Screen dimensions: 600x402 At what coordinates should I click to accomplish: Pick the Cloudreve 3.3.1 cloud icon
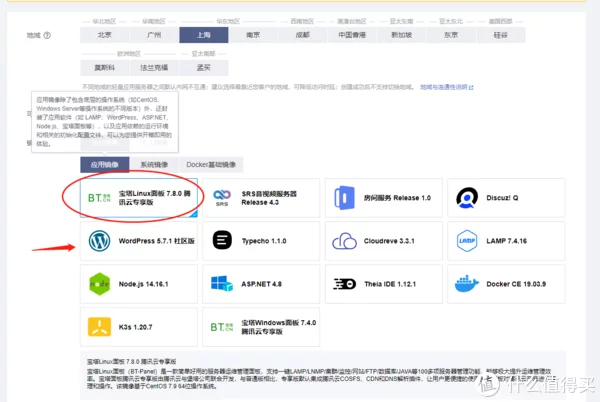pos(344,241)
